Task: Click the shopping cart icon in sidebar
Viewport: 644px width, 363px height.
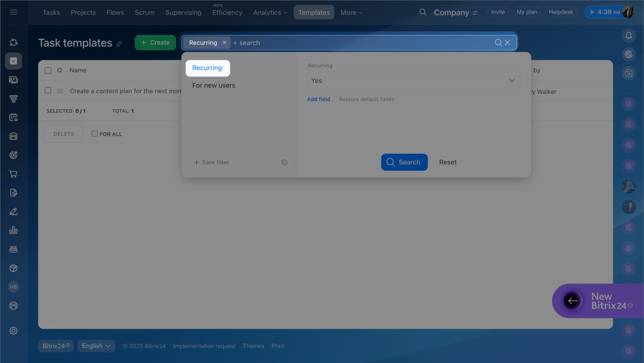Action: click(14, 174)
